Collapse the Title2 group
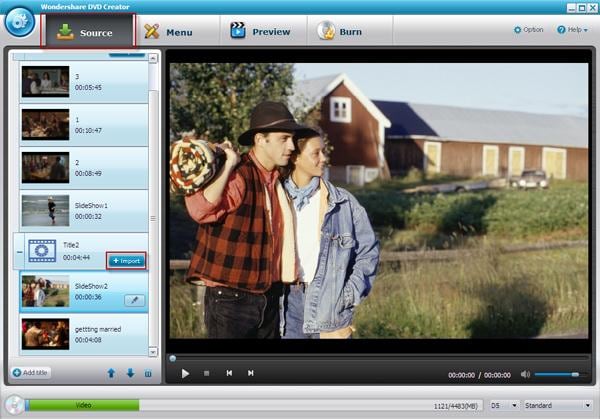Screen dimensions: 600x419 click(x=20, y=252)
